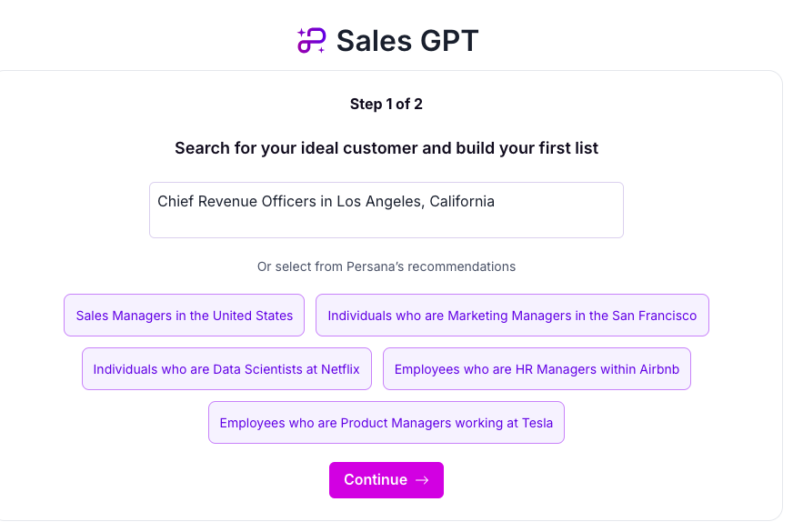Click the word 'Persana's' in the caption

pos(366,267)
